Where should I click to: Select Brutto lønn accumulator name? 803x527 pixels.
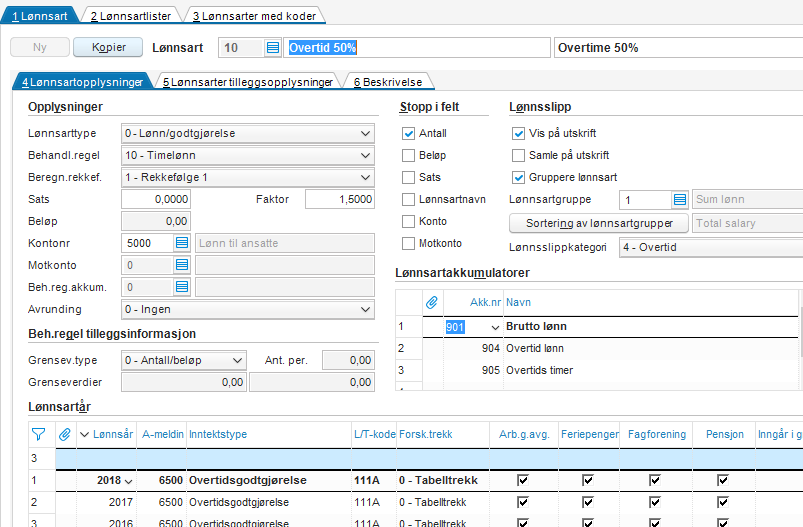(x=536, y=326)
